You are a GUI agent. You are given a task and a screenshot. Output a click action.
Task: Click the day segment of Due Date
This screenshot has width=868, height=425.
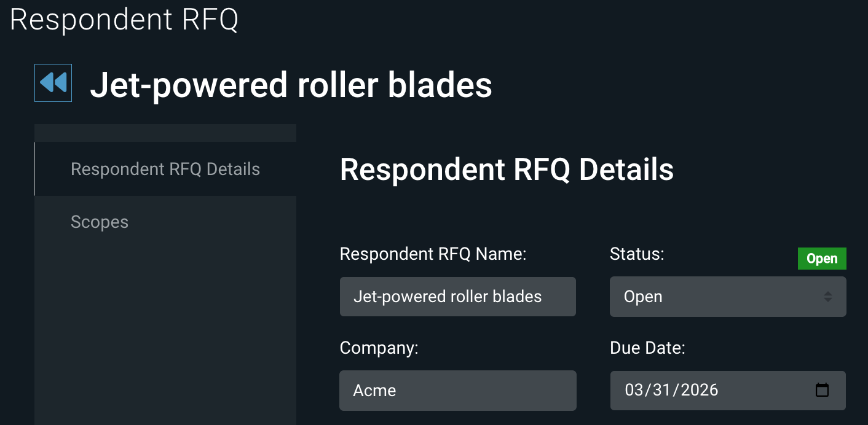(x=662, y=390)
